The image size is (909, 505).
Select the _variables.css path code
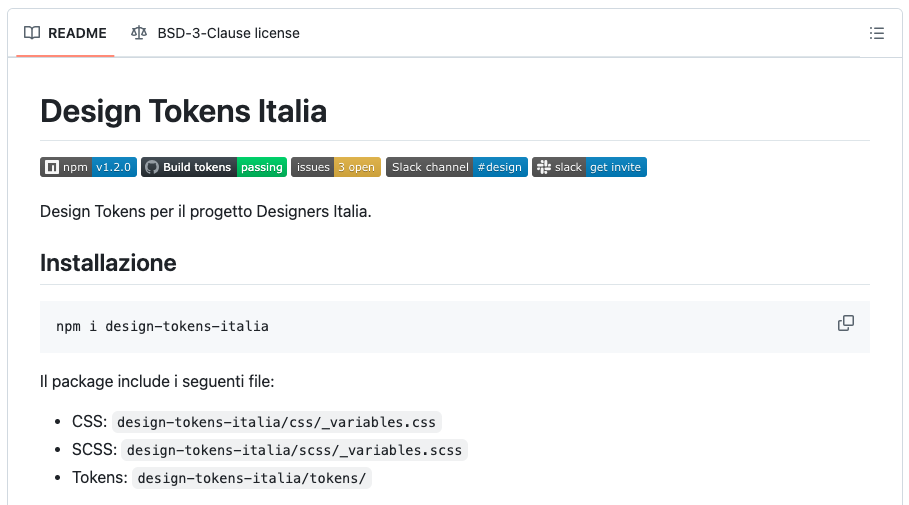pos(277,422)
